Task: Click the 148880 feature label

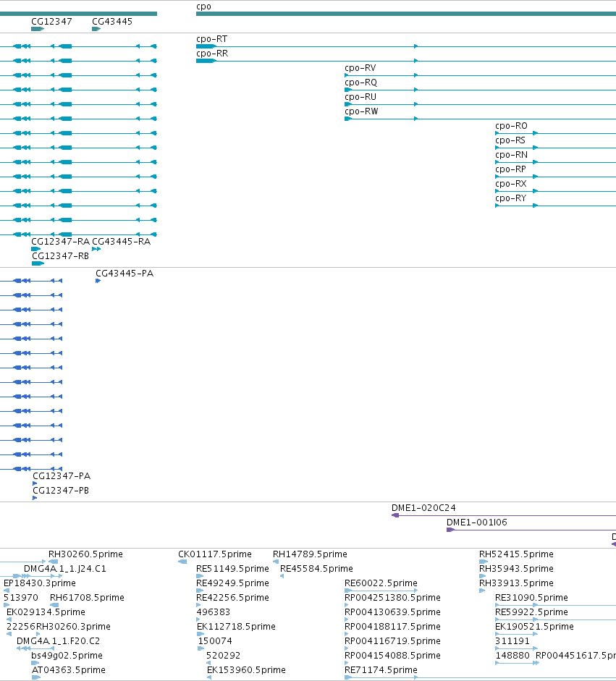Action: click(x=512, y=656)
